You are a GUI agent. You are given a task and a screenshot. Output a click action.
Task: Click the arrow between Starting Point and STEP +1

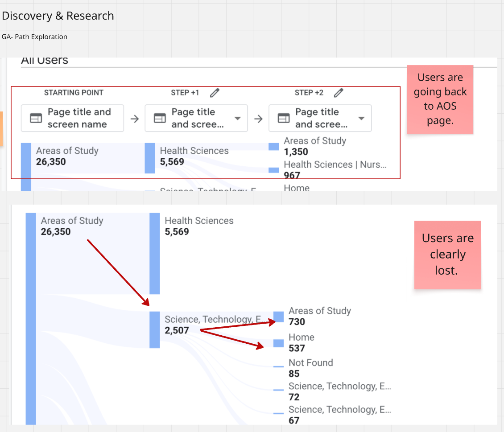coord(134,119)
